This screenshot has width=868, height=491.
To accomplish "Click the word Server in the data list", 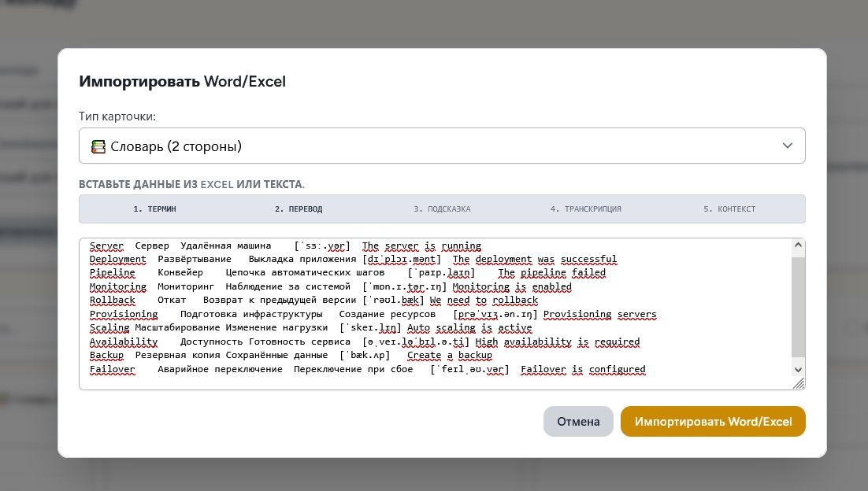I will point(106,245).
